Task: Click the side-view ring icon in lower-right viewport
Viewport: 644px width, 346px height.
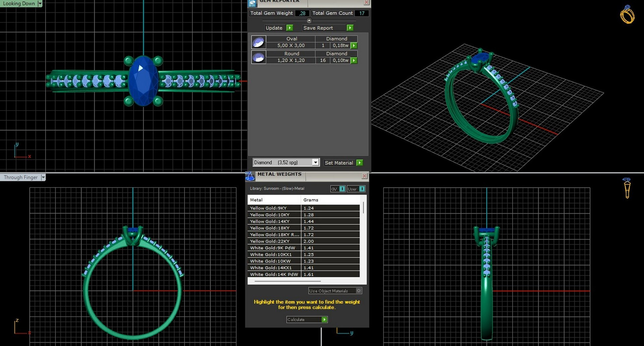Action: pyautogui.click(x=627, y=188)
